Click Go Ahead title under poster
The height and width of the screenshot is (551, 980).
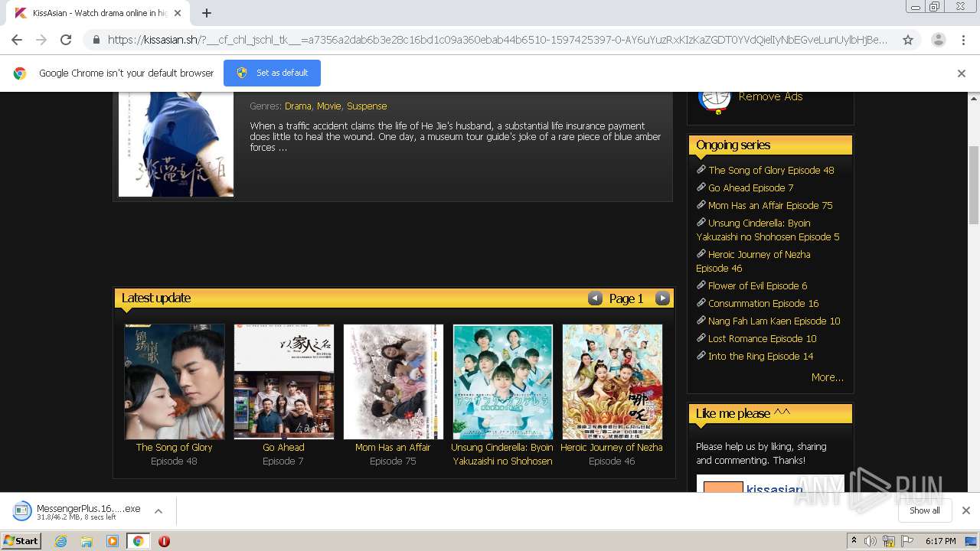coord(283,447)
